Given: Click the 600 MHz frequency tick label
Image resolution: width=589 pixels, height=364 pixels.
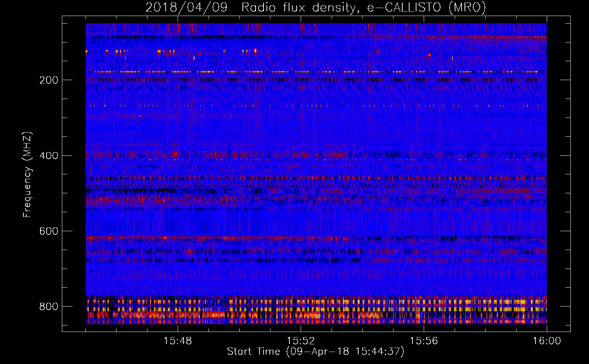Looking at the screenshot, I should [x=48, y=232].
